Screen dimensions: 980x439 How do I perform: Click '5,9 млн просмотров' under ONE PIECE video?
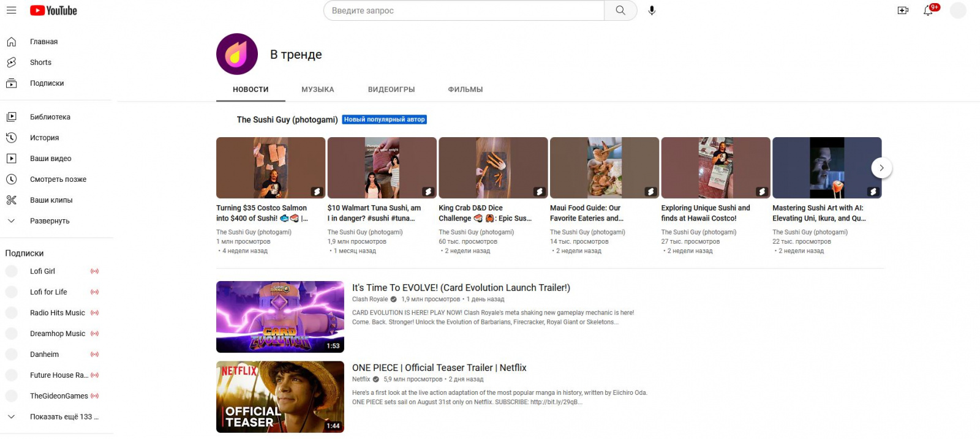[413, 380]
